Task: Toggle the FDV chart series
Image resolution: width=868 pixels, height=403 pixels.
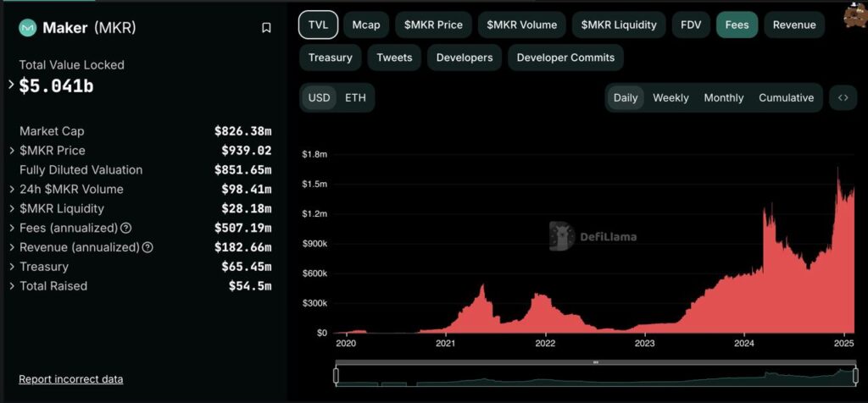Action: click(691, 25)
